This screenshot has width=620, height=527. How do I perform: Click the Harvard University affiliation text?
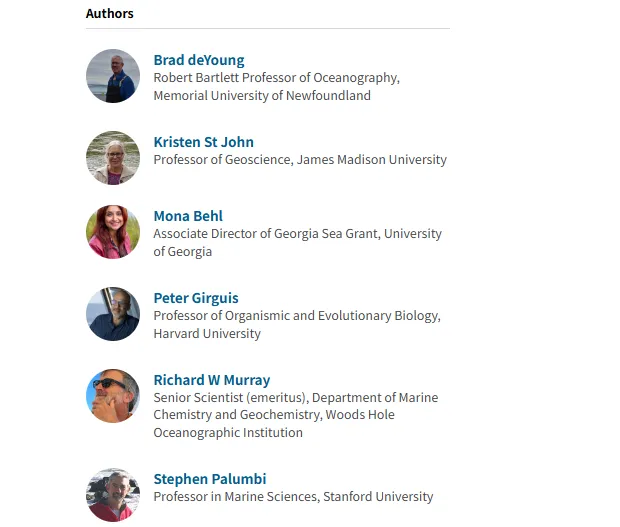coord(207,334)
